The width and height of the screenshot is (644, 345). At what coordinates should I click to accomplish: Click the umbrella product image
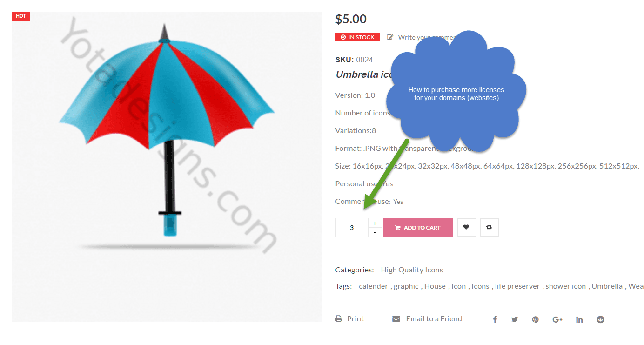coord(167,167)
